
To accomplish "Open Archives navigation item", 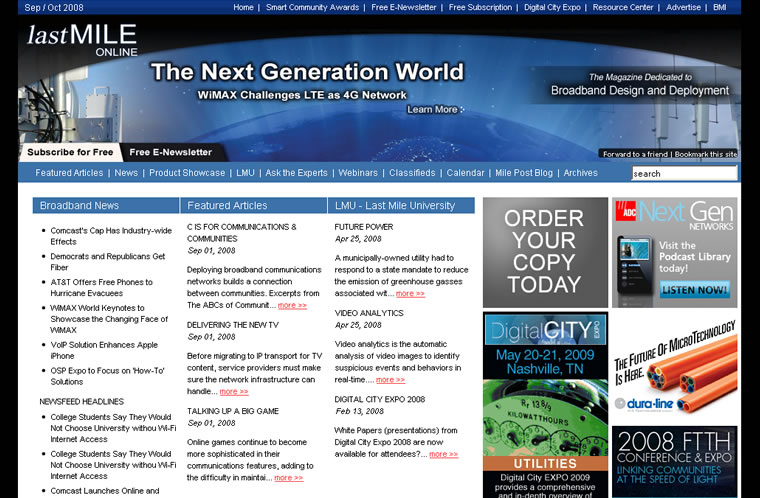I will click(x=580, y=173).
